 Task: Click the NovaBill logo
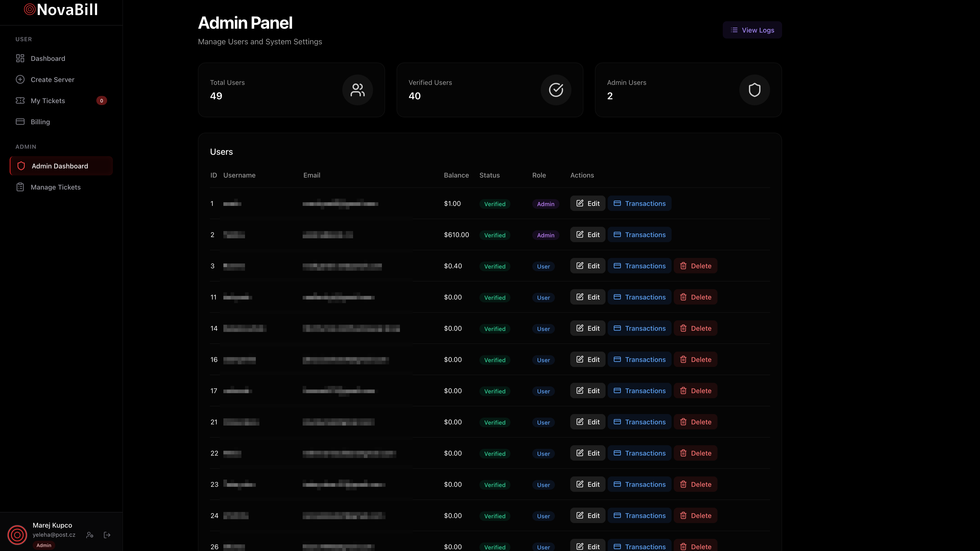[61, 10]
